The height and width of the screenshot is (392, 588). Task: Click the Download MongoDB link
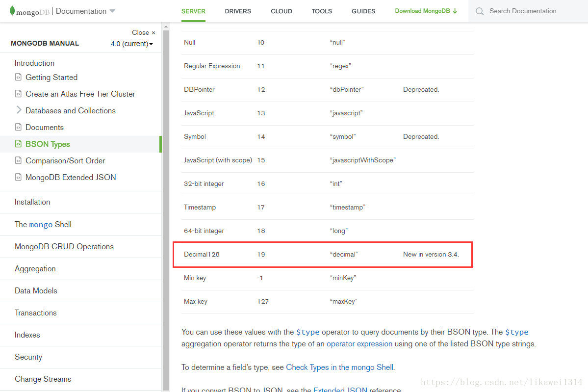pyautogui.click(x=426, y=11)
